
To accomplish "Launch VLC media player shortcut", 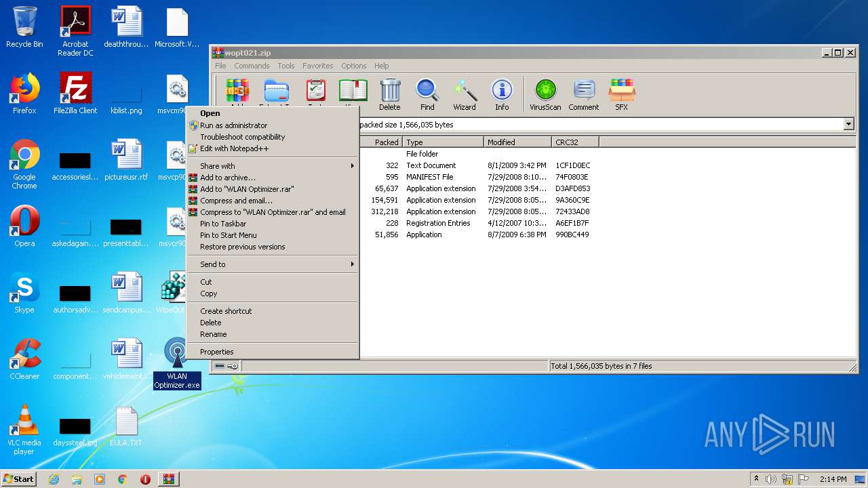I will pyautogui.click(x=24, y=430).
